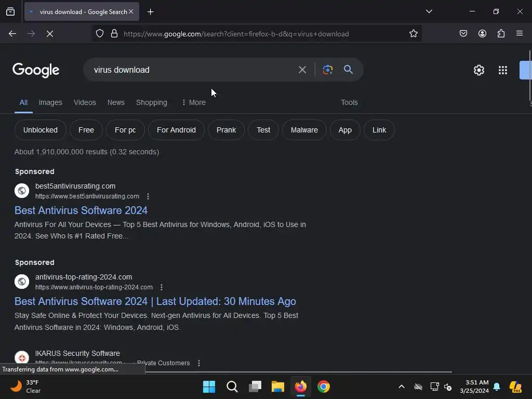This screenshot has width=532, height=399.
Task: Open the network status tray icon
Action: pyautogui.click(x=434, y=387)
